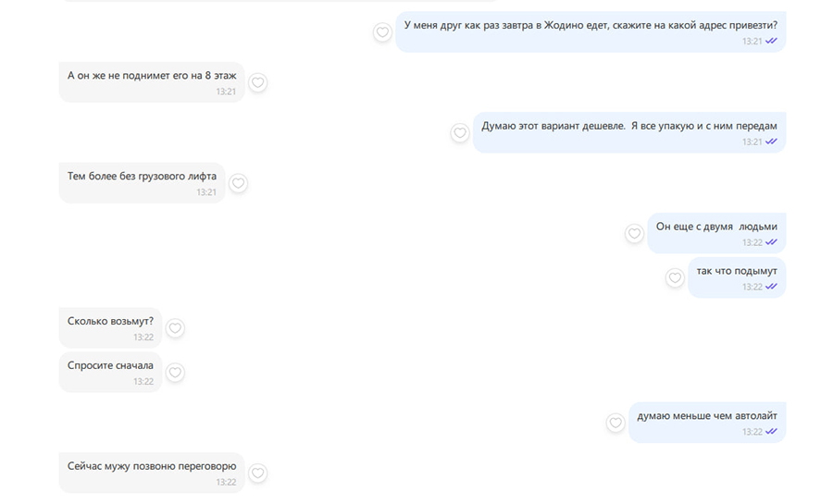Tap heart beside 'Тем более без грузового лифта'
The image size is (833, 504).
tap(239, 183)
